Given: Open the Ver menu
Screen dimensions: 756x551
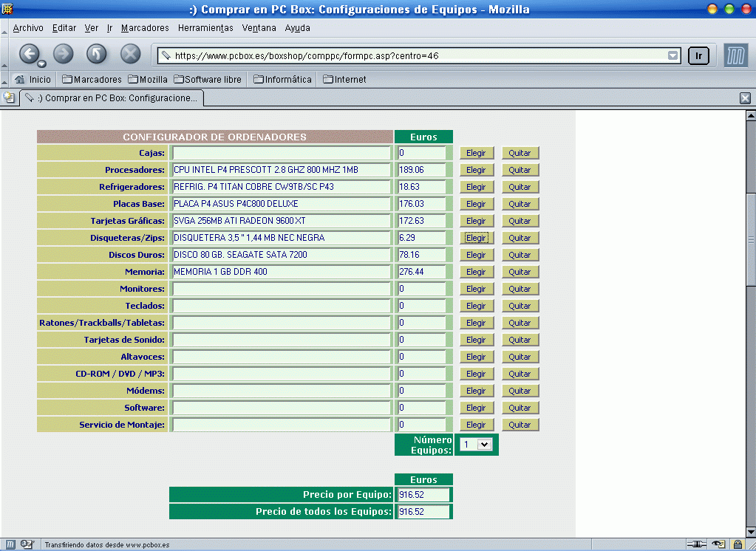Looking at the screenshot, I should [92, 28].
